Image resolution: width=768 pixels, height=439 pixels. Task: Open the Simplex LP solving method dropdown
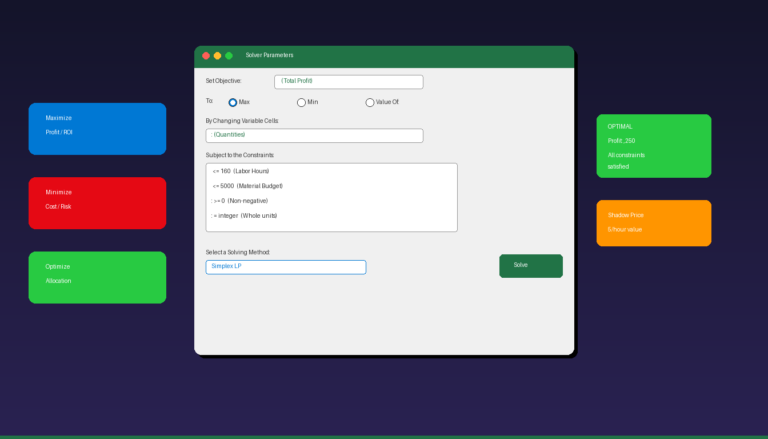coord(285,267)
